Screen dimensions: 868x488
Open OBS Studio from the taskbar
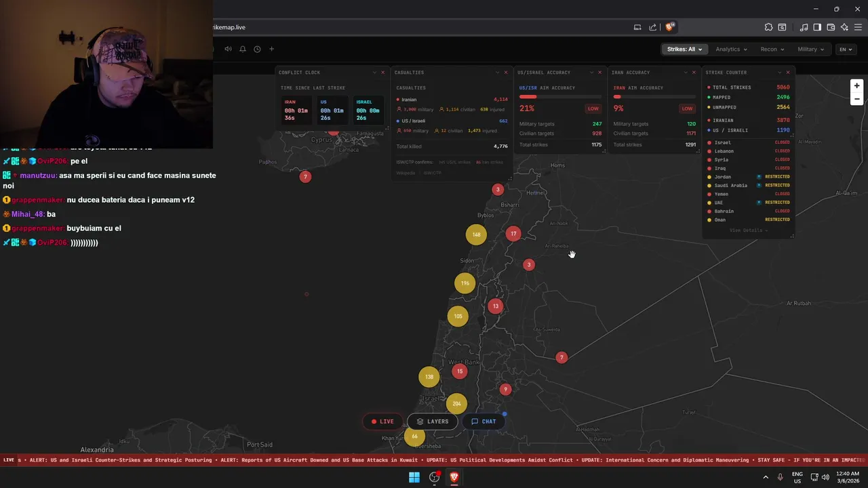pyautogui.click(x=434, y=477)
